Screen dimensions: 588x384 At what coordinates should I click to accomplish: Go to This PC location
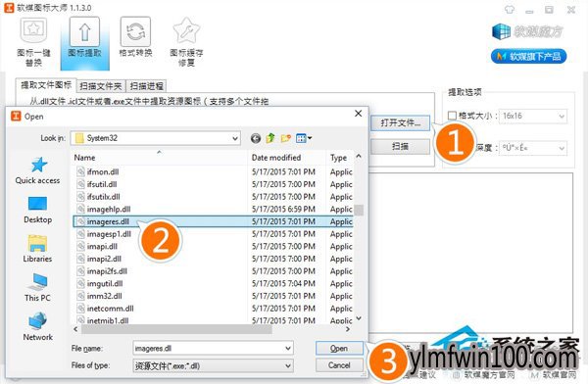37,288
